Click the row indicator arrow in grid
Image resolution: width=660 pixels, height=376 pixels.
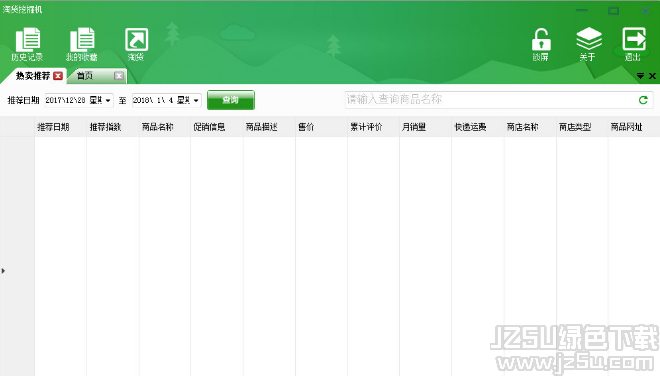[3, 271]
